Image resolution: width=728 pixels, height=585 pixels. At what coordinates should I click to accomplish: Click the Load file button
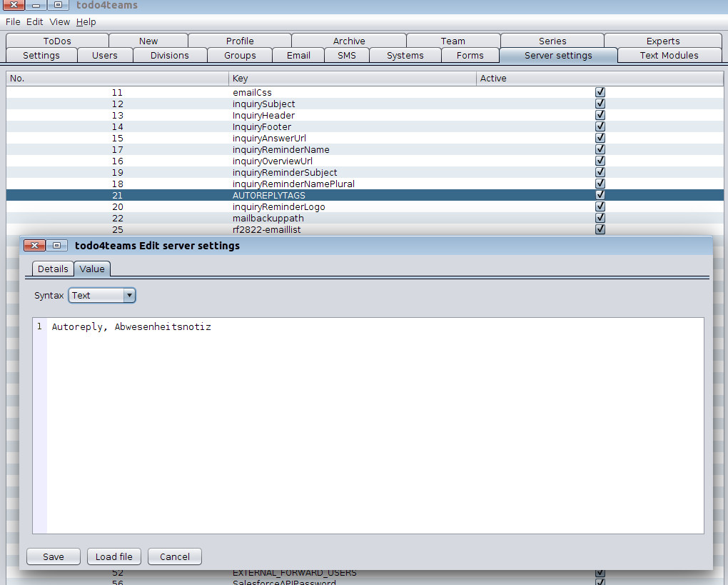pyautogui.click(x=114, y=556)
